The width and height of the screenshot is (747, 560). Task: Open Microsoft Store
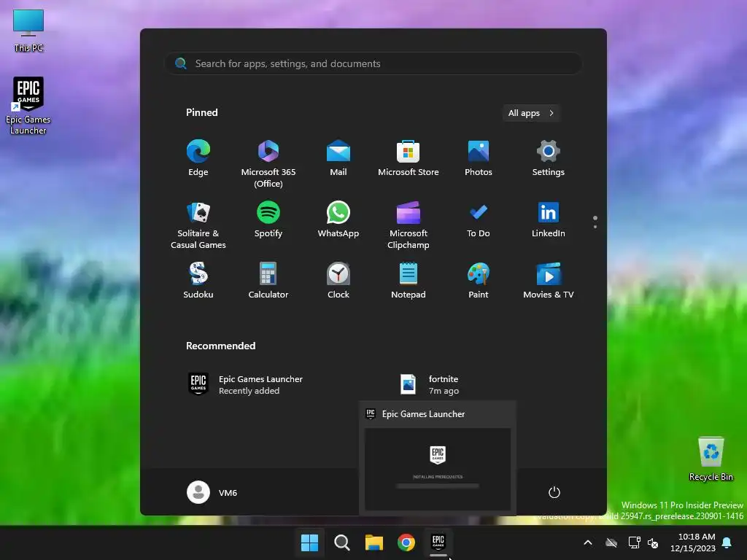click(x=409, y=158)
